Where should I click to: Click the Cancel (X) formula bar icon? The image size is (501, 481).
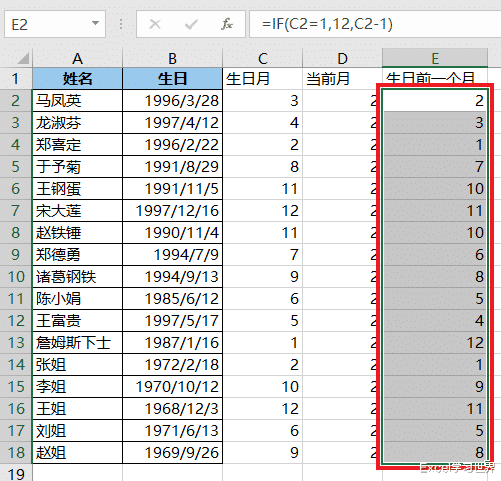tap(155, 24)
